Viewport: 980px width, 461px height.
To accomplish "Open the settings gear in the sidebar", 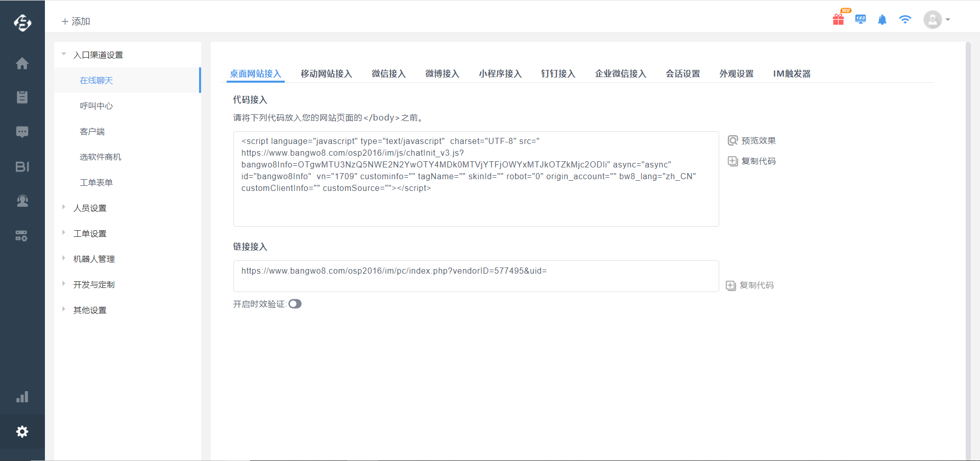I will [22, 431].
